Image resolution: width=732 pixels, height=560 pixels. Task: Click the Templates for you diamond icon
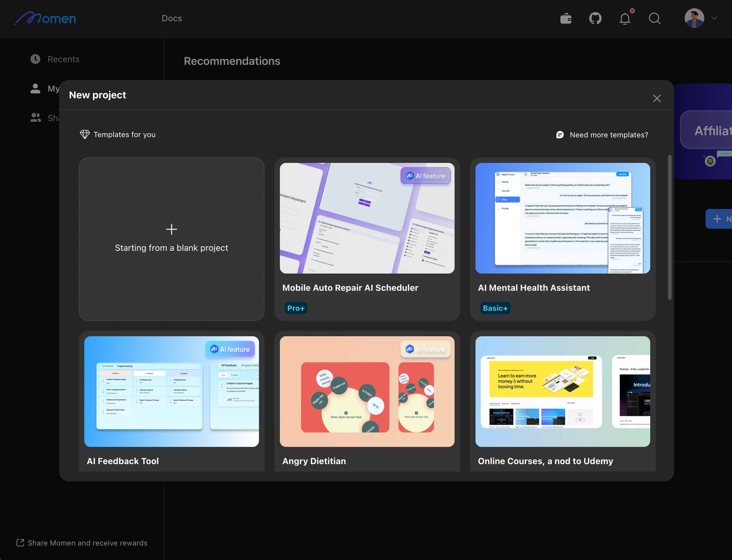[x=85, y=135]
